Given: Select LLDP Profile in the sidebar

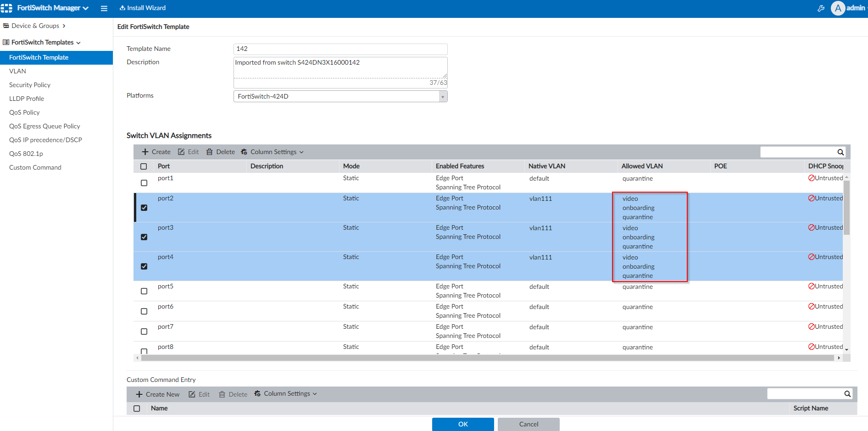Looking at the screenshot, I should click(x=27, y=99).
